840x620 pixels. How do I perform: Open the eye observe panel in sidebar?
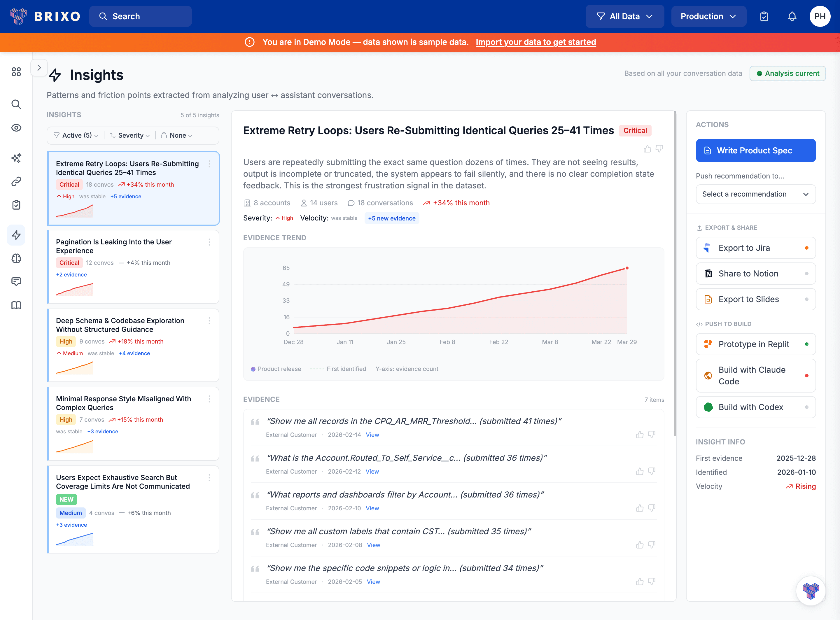16,128
